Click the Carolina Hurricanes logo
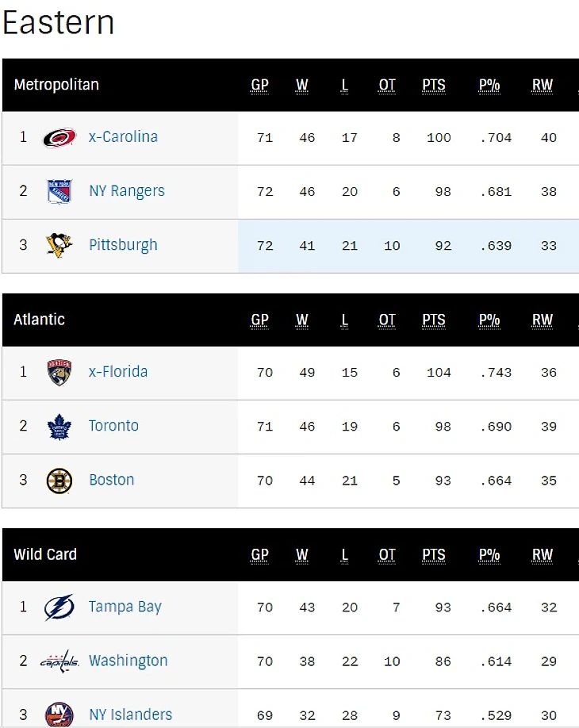 59,137
